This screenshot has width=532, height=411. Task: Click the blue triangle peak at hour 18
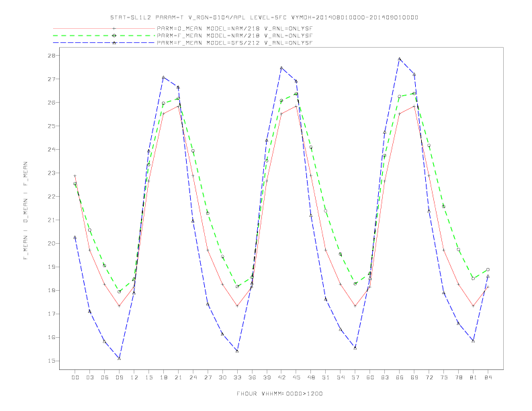pyautogui.click(x=163, y=77)
